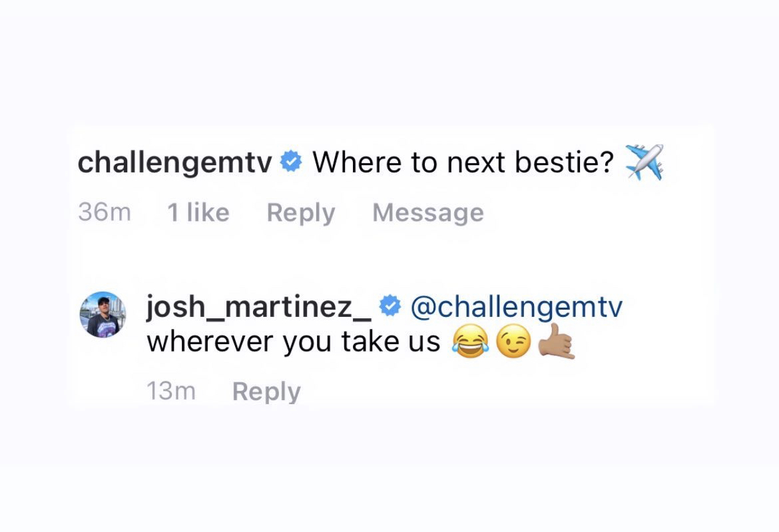Click the airplane emoji in first comment
The width and height of the screenshot is (779, 532).
pyautogui.click(x=645, y=162)
